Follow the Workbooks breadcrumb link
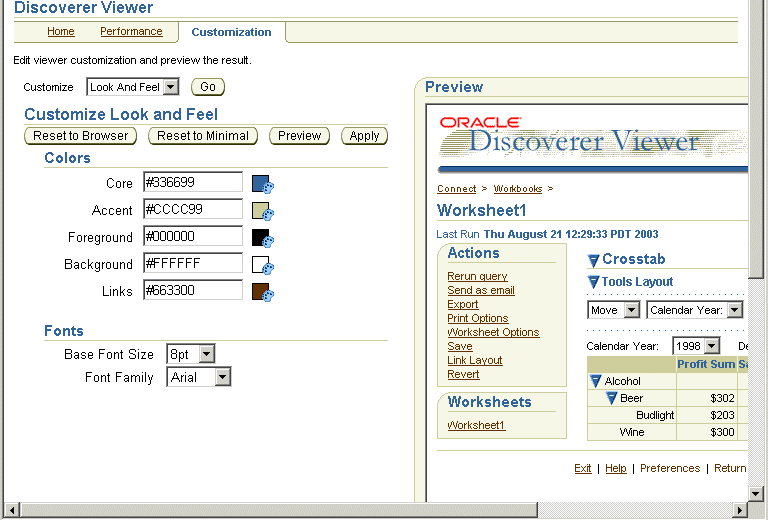Screen dimensions: 768x520 tap(518, 189)
